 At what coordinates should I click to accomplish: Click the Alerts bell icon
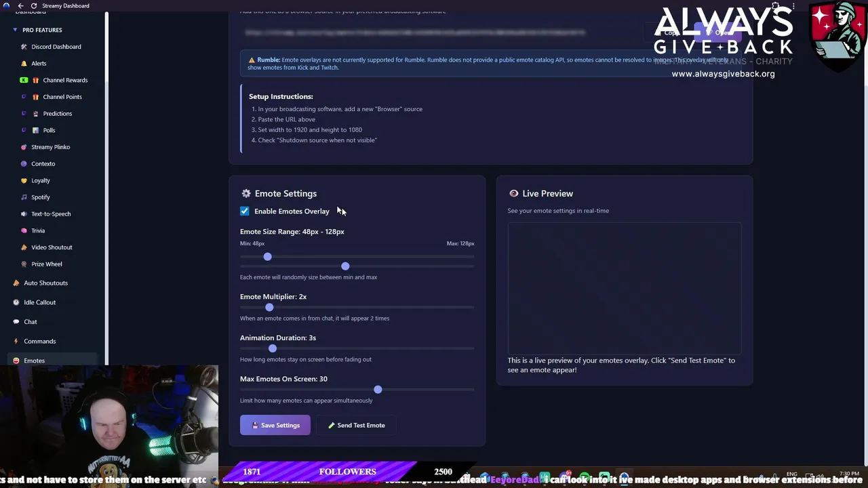tap(24, 64)
